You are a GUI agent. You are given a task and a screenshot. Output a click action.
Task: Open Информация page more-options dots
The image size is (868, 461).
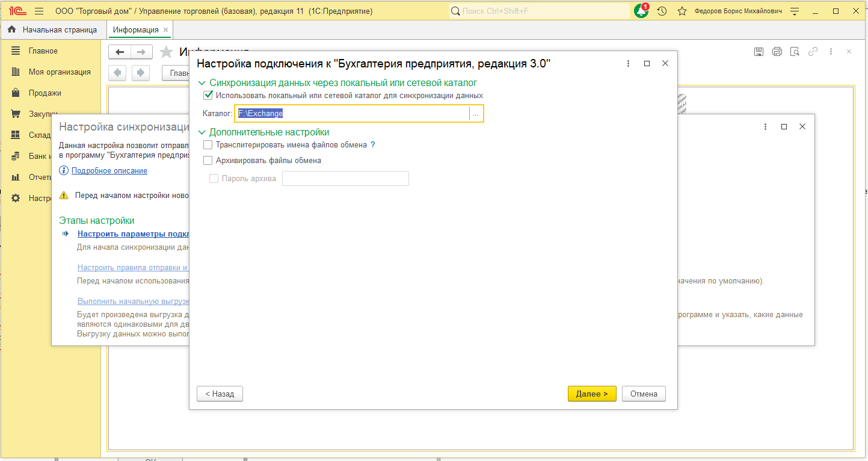(831, 52)
